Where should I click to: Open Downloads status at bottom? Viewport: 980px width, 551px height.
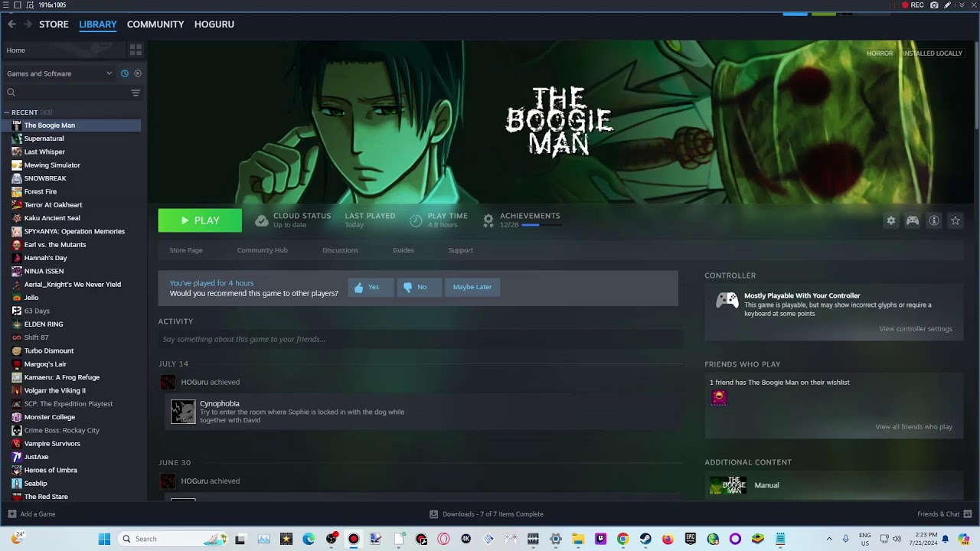tap(486, 514)
